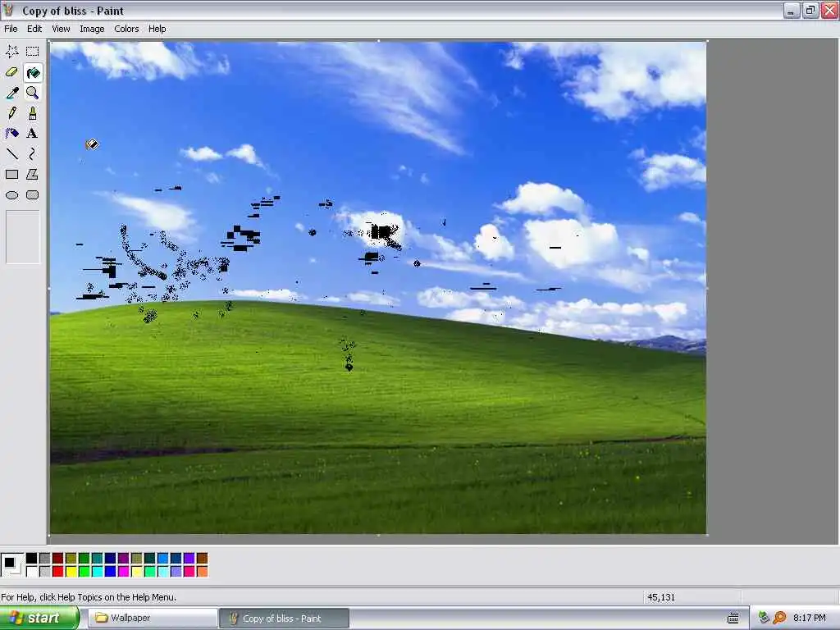Choose the light gray palette swatch
This screenshot has height=630, width=840.
coord(44,572)
